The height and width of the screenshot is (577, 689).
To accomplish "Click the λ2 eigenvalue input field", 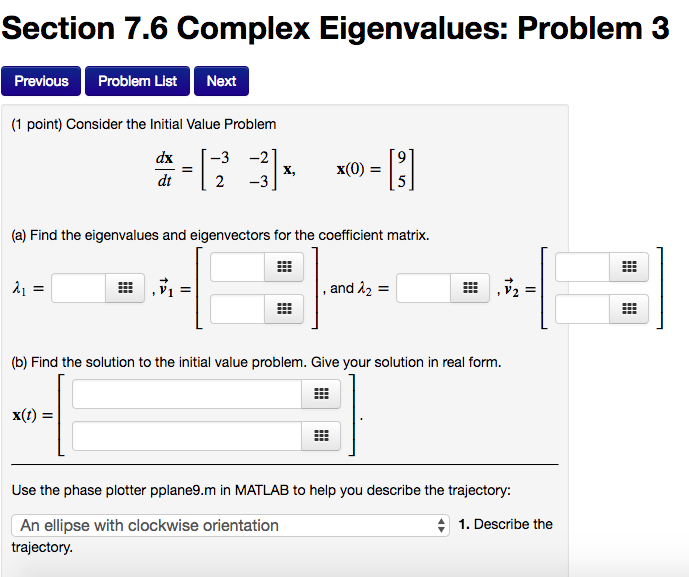I will pos(423,289).
